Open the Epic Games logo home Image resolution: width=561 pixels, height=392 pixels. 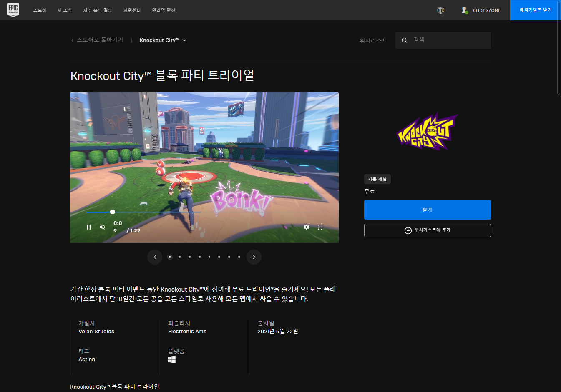13,10
